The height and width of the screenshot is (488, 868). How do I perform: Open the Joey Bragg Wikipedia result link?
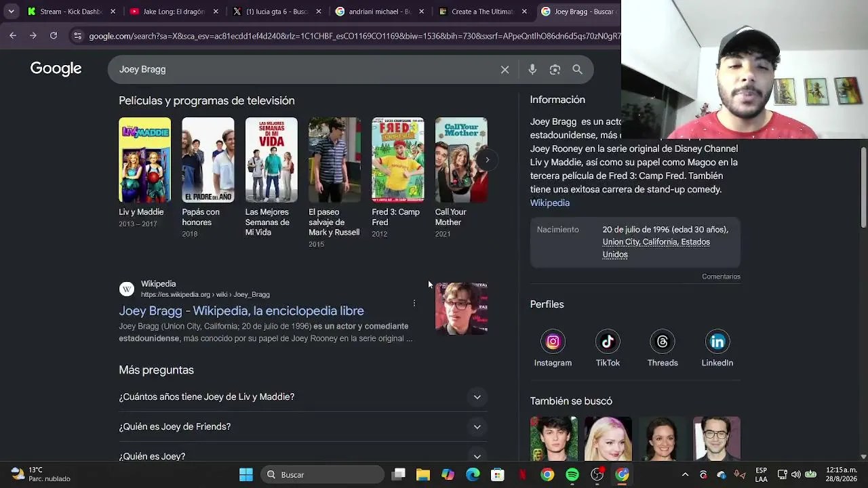pyautogui.click(x=241, y=311)
